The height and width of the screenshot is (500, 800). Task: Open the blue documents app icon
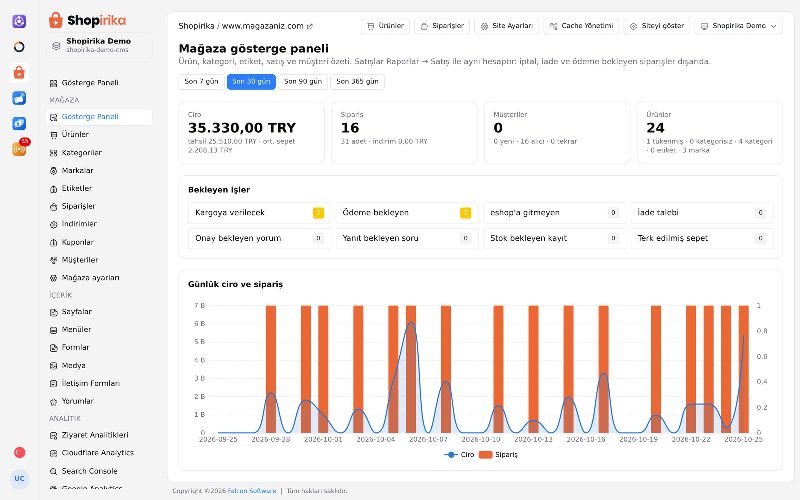coord(19,123)
